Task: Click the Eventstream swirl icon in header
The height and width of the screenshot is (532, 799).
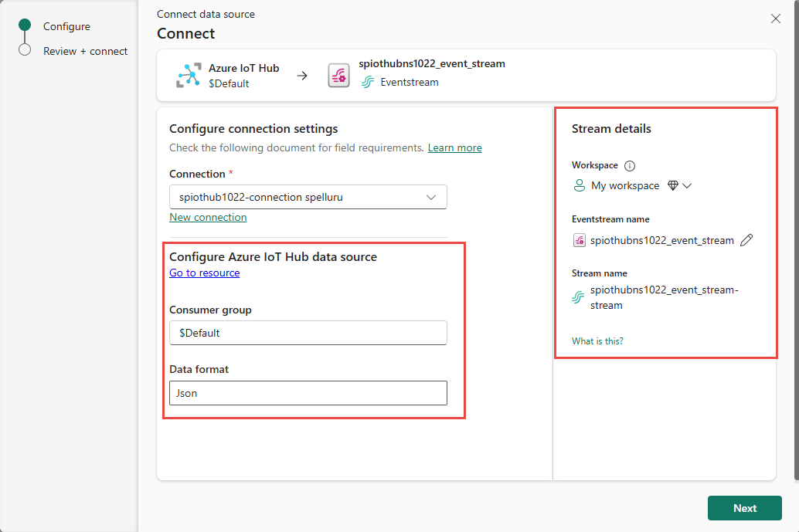Action: (368, 82)
